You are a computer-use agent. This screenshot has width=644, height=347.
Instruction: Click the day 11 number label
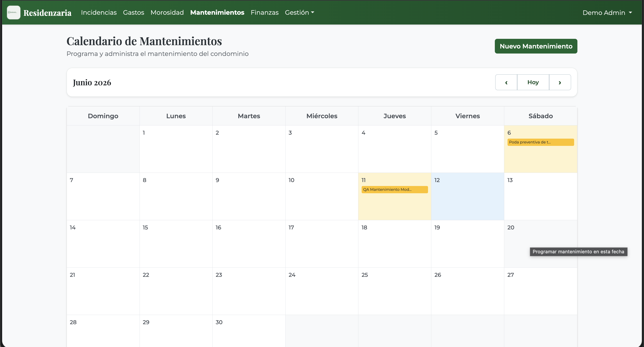tap(363, 180)
